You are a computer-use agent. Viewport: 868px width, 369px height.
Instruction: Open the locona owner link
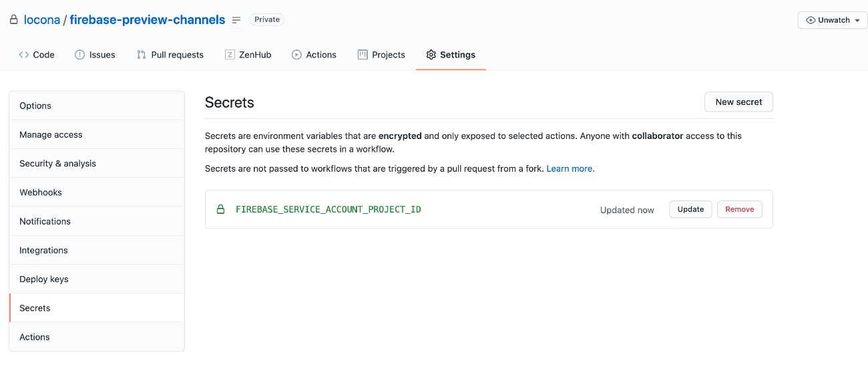pyautogui.click(x=41, y=20)
